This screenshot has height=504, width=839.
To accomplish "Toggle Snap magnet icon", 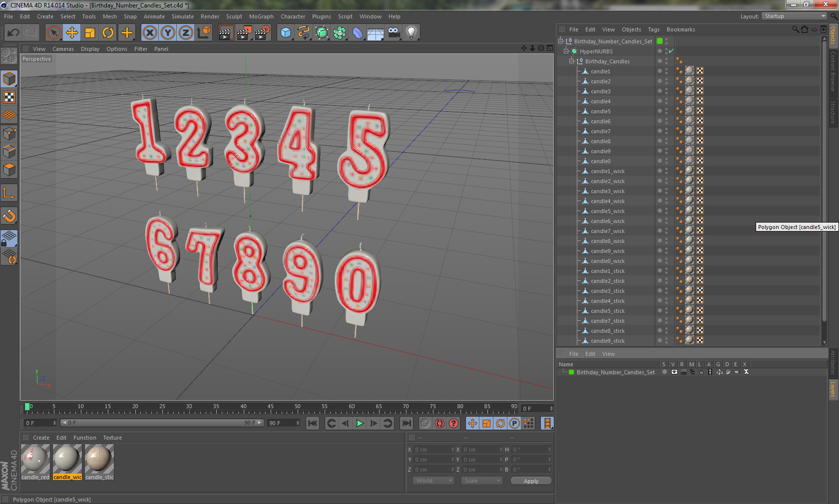I will point(9,216).
